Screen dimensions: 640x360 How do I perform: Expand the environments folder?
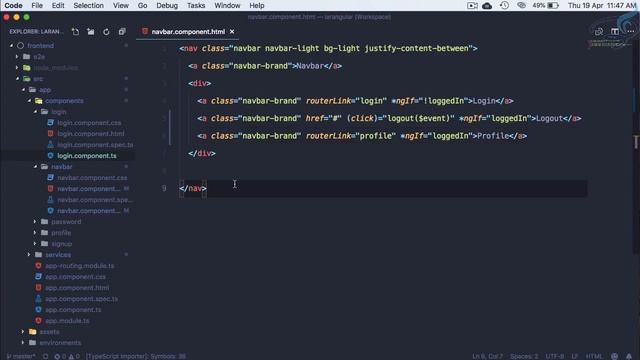pyautogui.click(x=23, y=343)
